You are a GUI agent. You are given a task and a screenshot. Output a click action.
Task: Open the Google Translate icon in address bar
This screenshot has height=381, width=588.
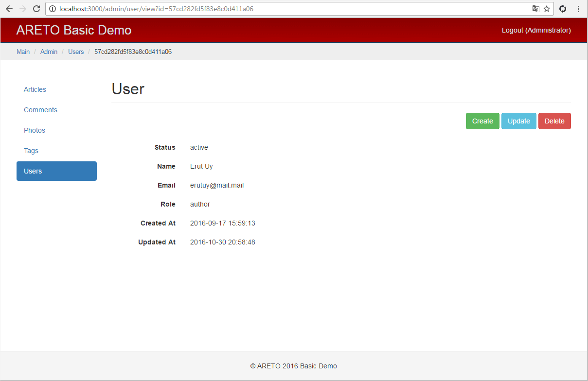click(535, 9)
